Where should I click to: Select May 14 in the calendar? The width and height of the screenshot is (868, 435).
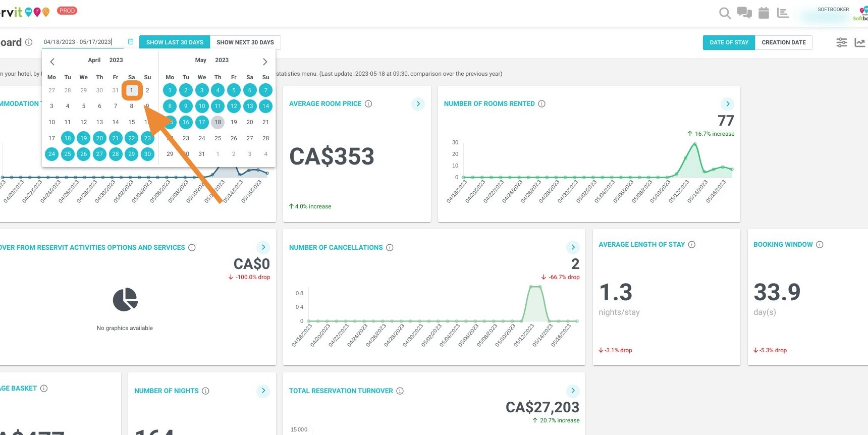266,106
